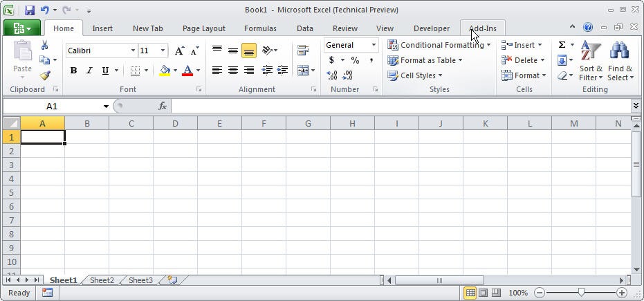Click macro record icon in status bar
Screen dimensions: 644x301
(47, 293)
